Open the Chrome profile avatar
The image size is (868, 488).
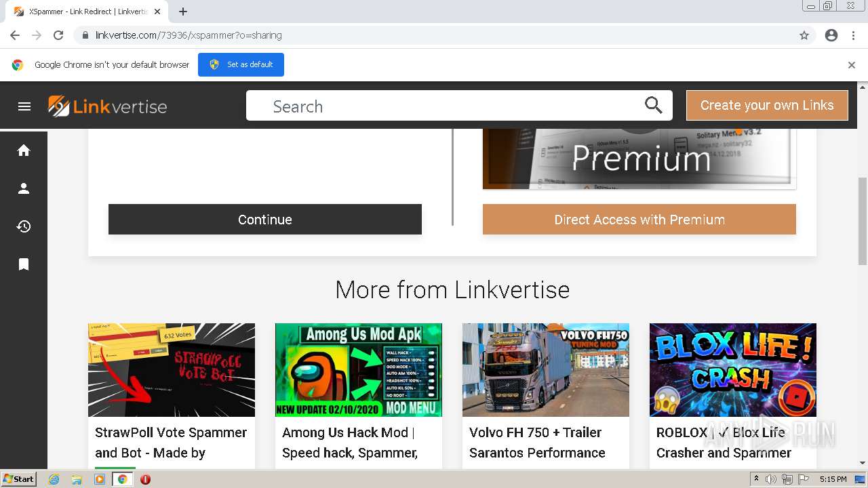pos(831,35)
